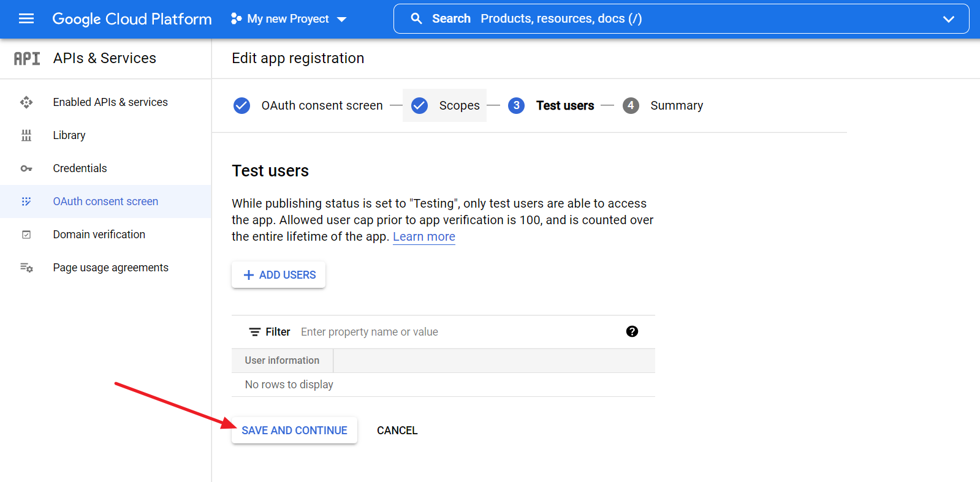
Task: Click the API logo icon
Action: click(x=27, y=58)
